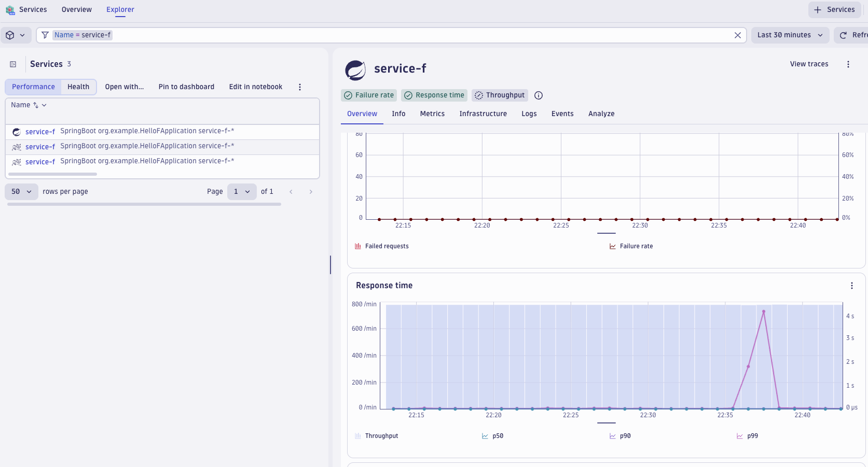This screenshot has width=868, height=467.
Task: Open the Last 30 minutes timeframe dropdown
Action: [x=790, y=35]
